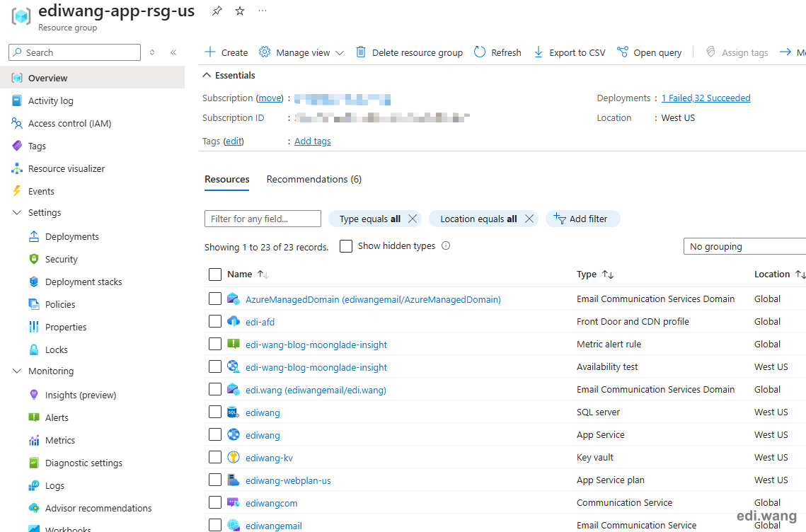Remove the Type equals all filter

tap(413, 219)
